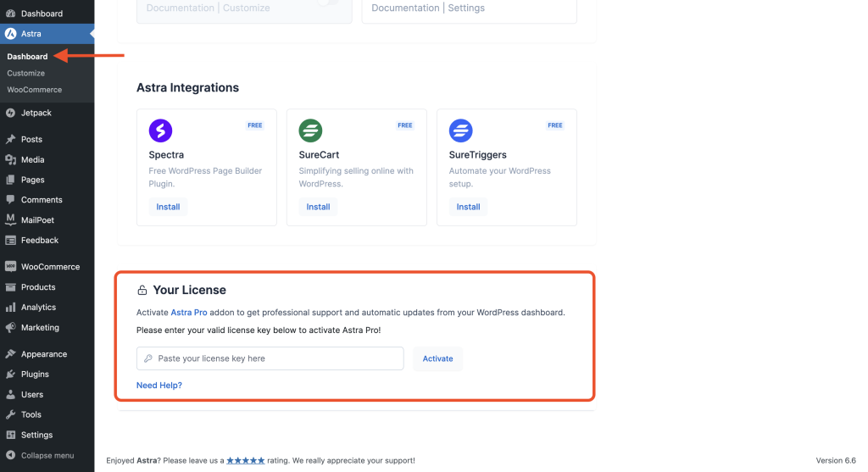Viewport: 868px width, 472px height.
Task: Click the Version 6.6 footer text
Action: click(836, 460)
